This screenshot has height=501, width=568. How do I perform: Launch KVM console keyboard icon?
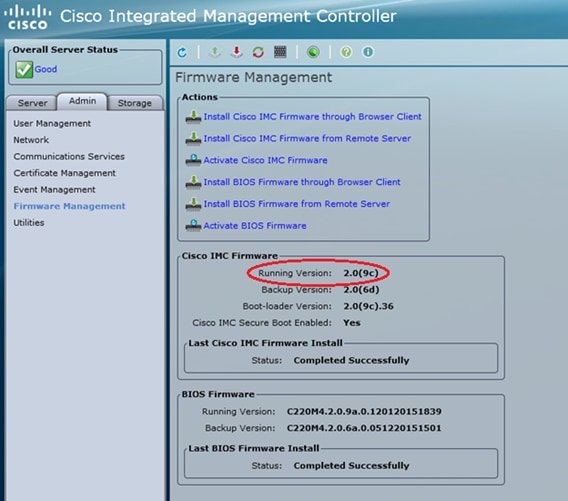coord(280,52)
